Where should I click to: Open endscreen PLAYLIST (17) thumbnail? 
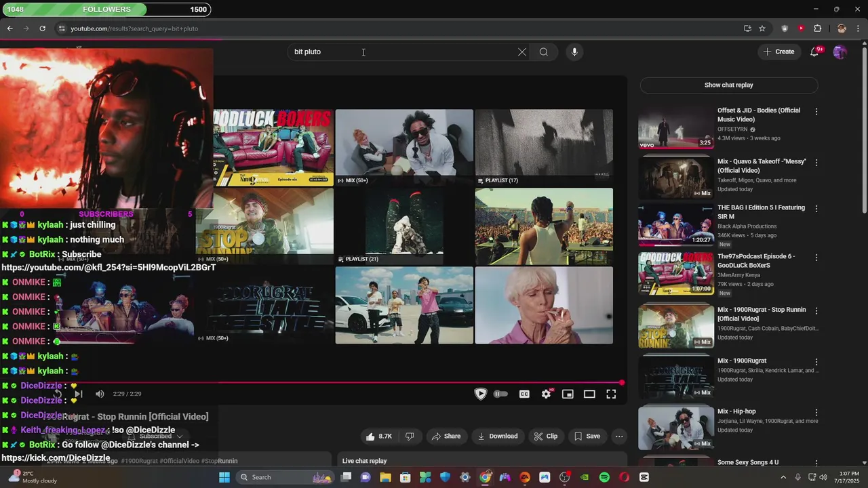coord(544,147)
